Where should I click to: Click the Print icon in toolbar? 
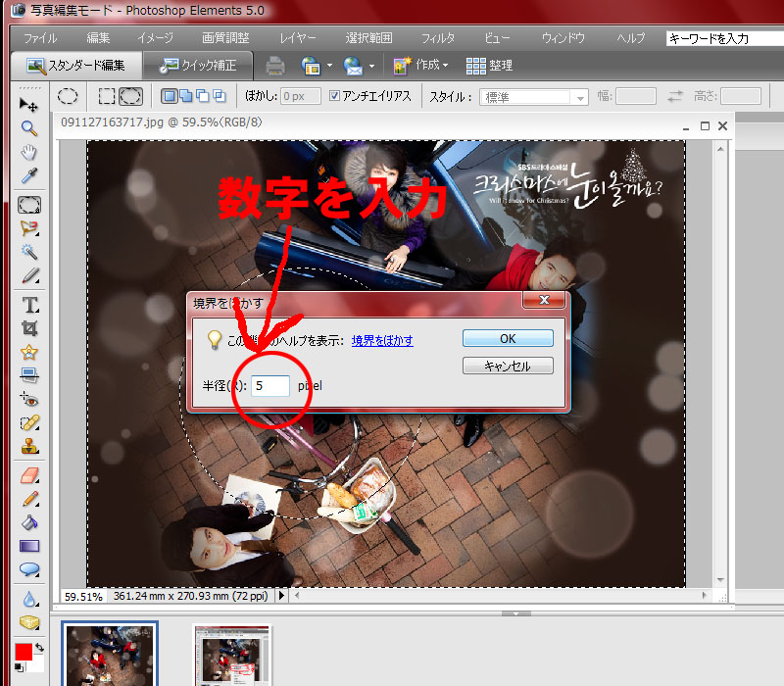point(275,66)
